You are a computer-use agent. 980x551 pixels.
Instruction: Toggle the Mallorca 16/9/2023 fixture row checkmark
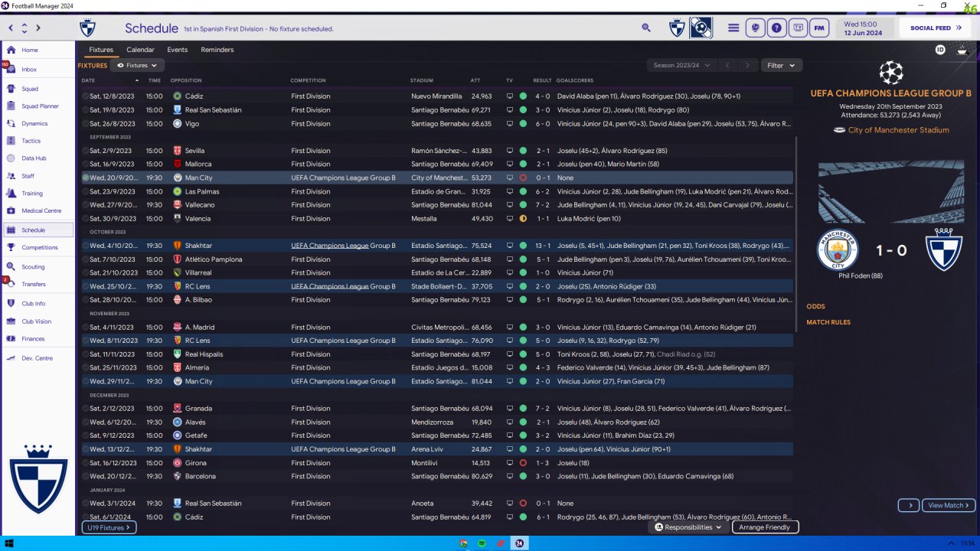pyautogui.click(x=86, y=165)
